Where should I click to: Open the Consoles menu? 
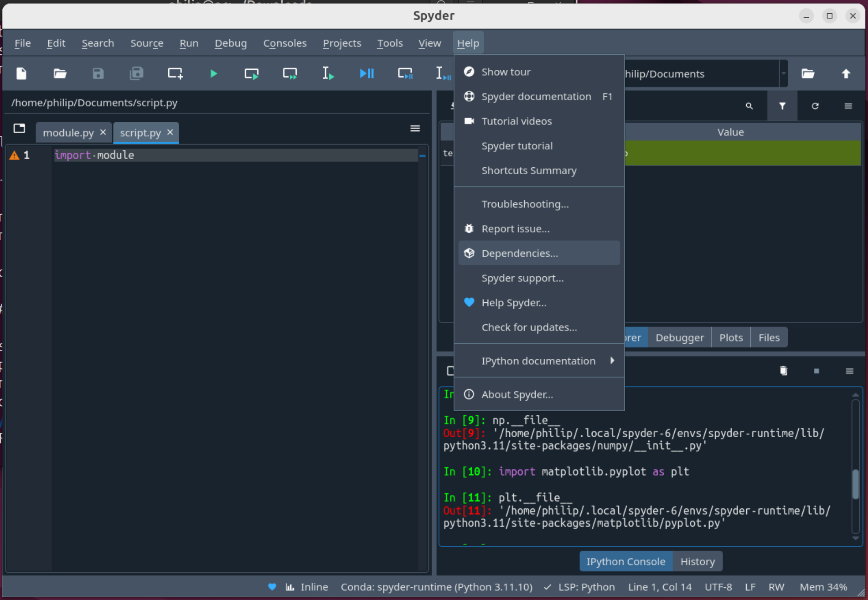click(x=285, y=43)
